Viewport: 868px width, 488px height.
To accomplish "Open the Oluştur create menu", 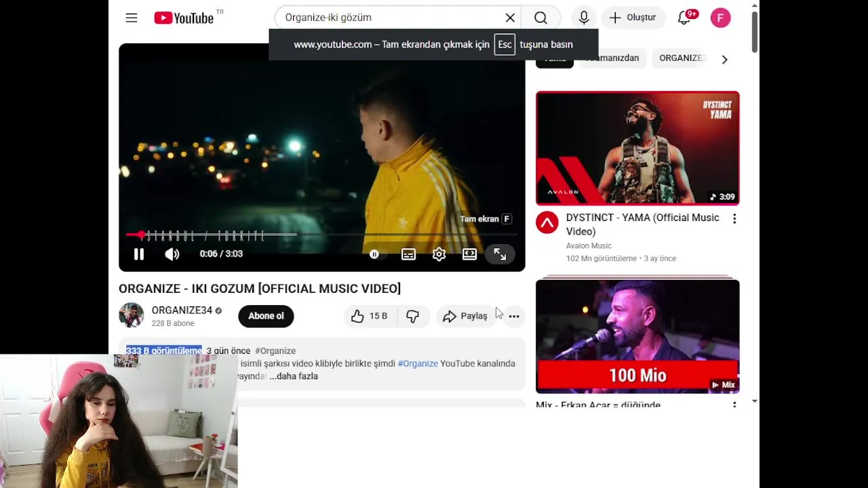I will tap(633, 18).
